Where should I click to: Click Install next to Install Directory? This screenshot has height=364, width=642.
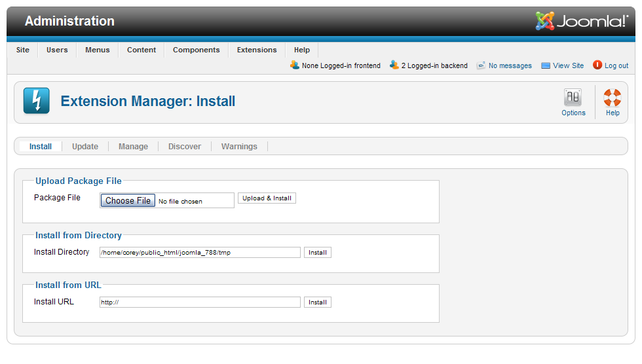click(x=317, y=253)
